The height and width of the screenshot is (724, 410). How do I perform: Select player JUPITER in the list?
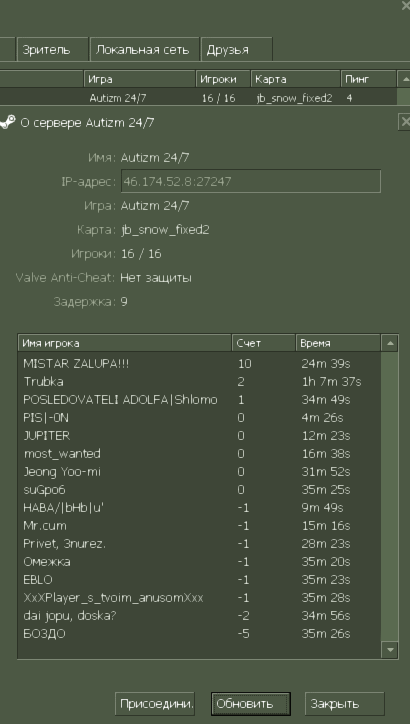point(199,435)
